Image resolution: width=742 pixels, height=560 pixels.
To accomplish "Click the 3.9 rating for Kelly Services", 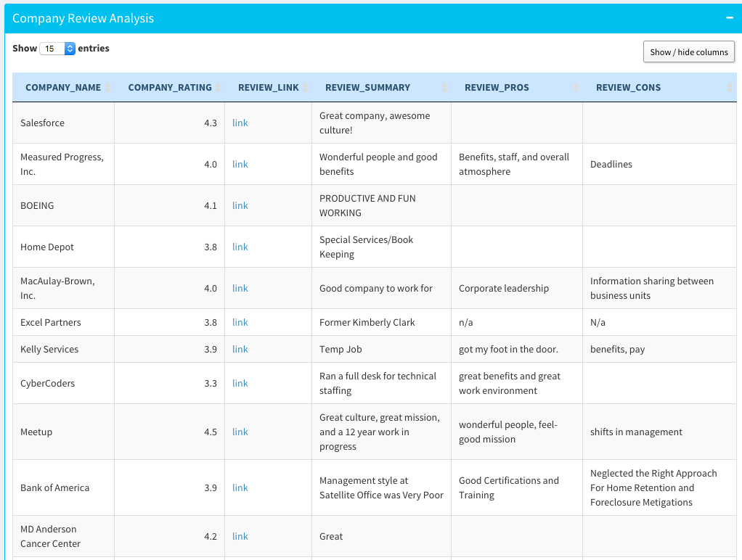I will tap(211, 349).
